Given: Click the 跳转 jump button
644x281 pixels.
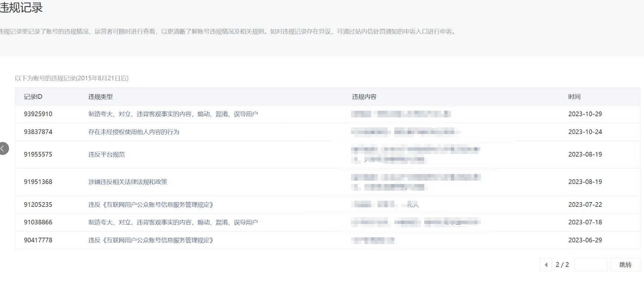Looking at the screenshot, I should [x=626, y=265].
